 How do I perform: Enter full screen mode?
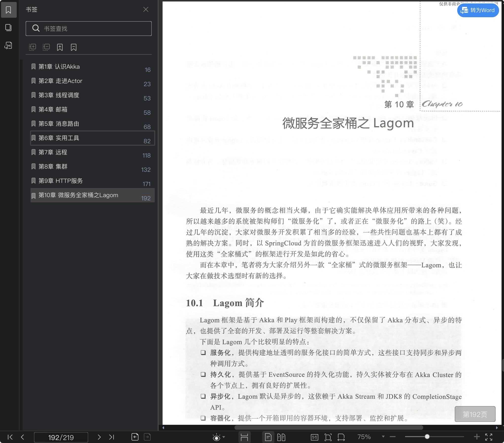tap(489, 437)
